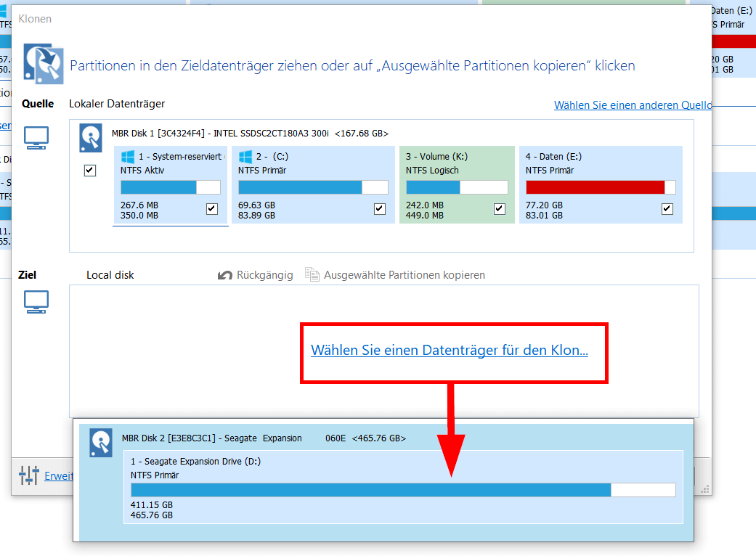Select the 2 - (C:) partition label
The width and height of the screenshot is (756, 556).
click(x=272, y=157)
